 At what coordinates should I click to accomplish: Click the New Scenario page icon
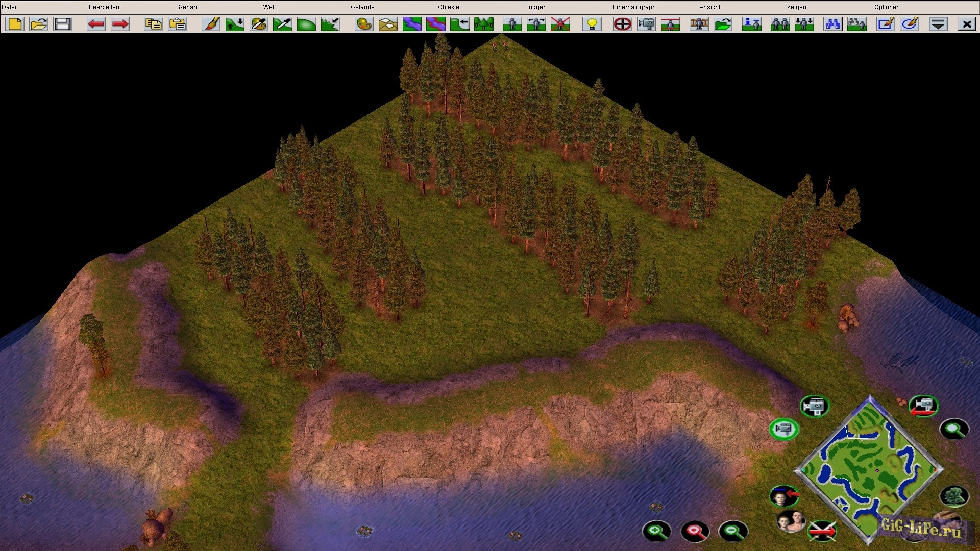click(x=15, y=24)
